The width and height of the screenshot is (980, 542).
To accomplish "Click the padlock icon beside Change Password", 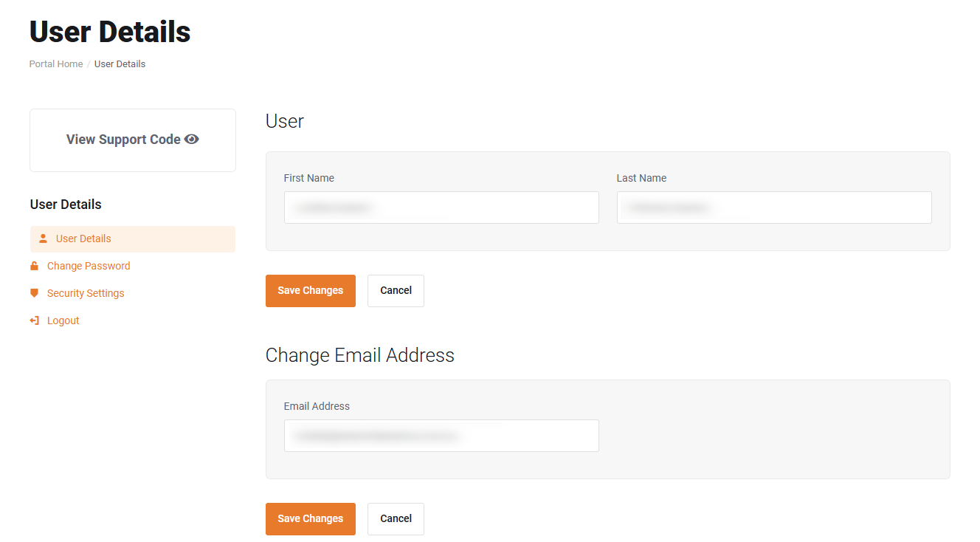I will (x=34, y=266).
